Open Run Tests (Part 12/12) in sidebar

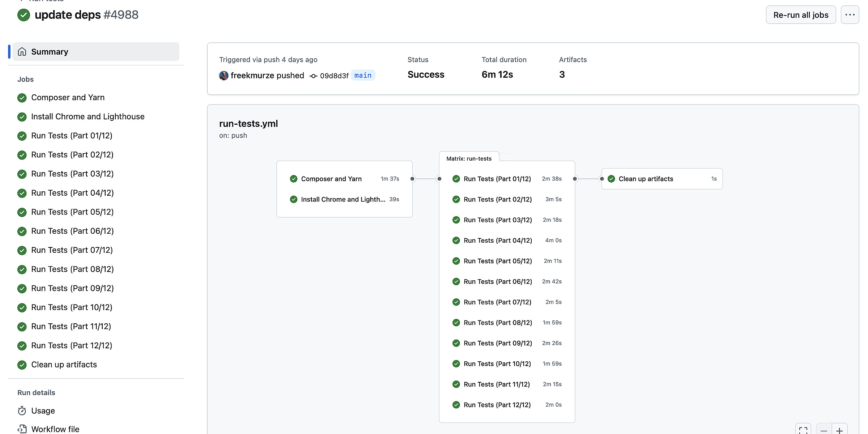(72, 346)
